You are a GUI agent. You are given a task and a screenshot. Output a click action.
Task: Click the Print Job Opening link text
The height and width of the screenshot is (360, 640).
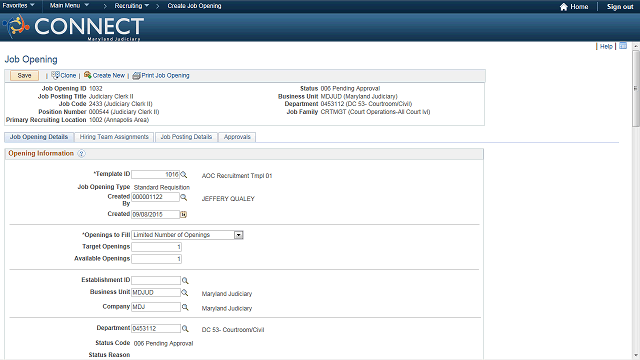tap(165, 76)
